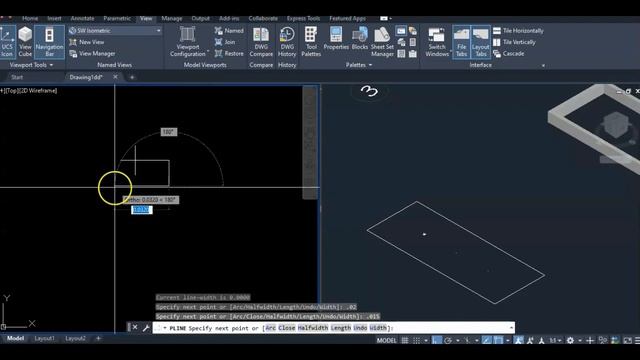This screenshot has width=640, height=360.
Task: Click isometric drafting icon in status bar
Action: point(467,340)
